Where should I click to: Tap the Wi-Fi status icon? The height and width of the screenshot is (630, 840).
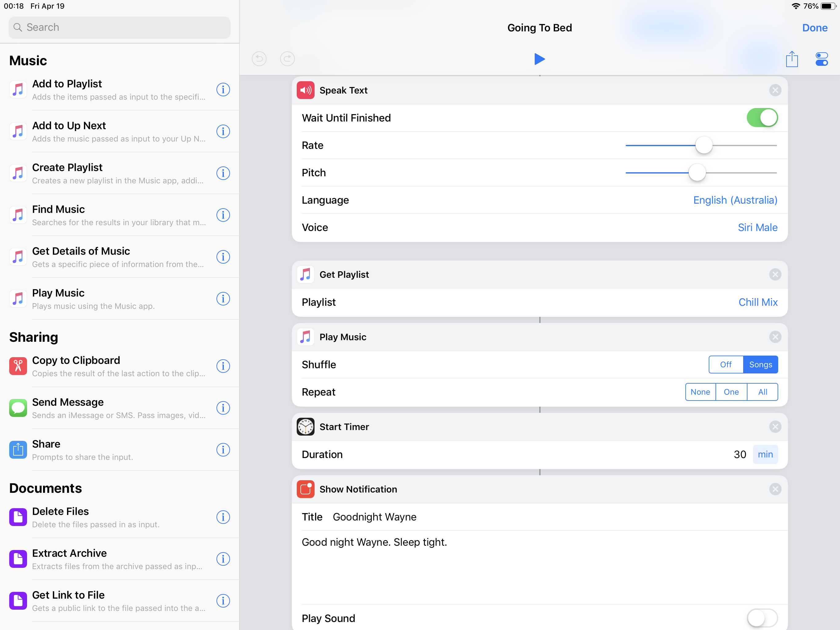(x=795, y=6)
